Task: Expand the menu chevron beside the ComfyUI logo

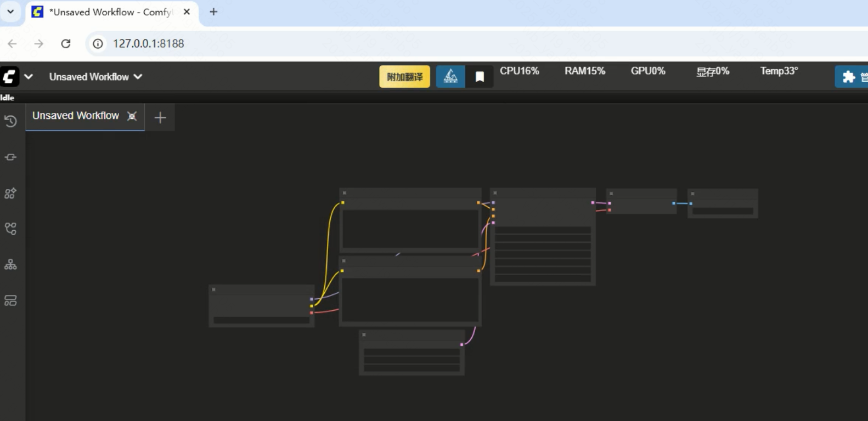Action: coord(29,77)
